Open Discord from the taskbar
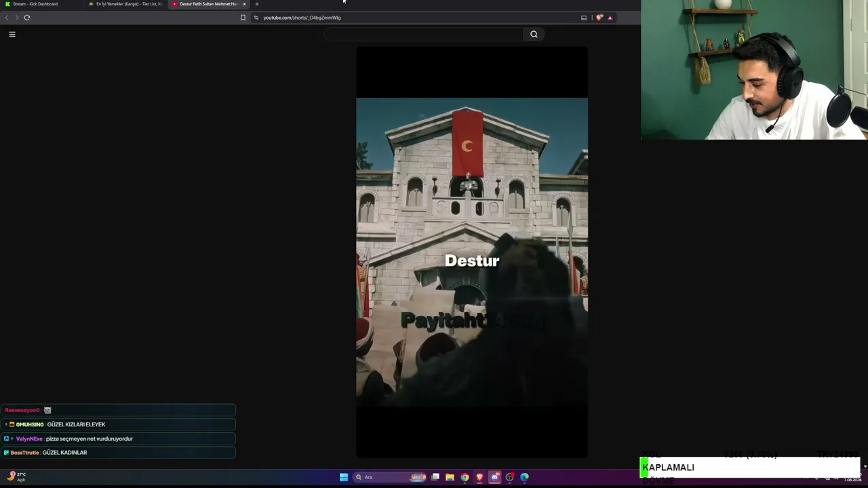868x488 pixels. click(494, 477)
